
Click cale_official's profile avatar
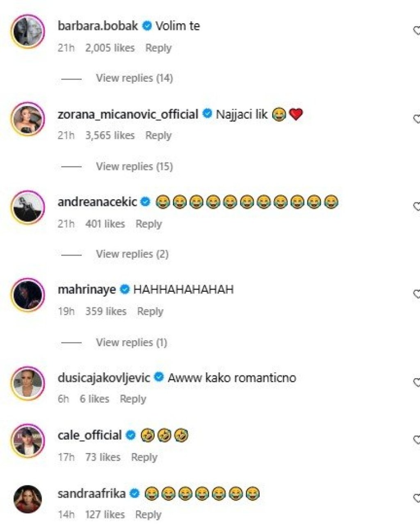point(27,441)
